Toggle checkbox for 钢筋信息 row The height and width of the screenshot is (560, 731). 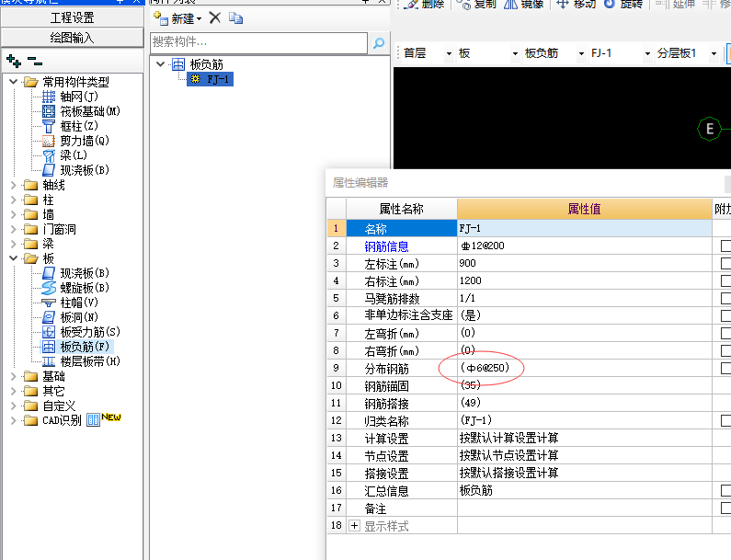click(x=725, y=246)
